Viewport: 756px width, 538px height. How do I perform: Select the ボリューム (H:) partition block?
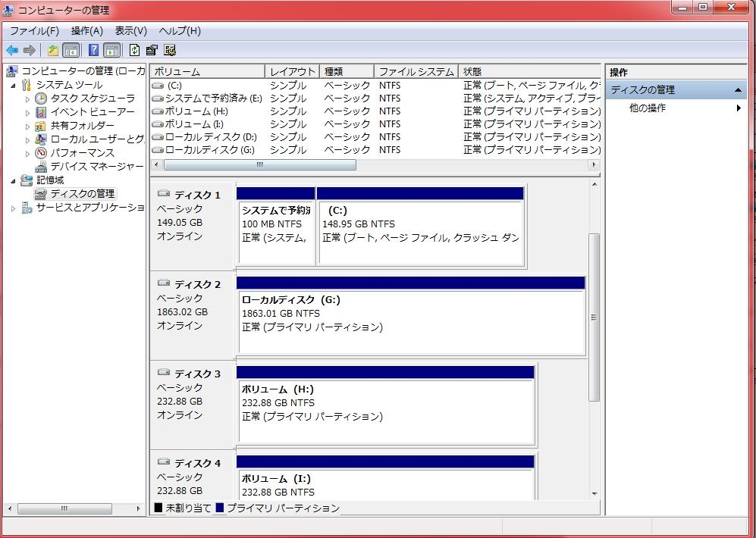(x=386, y=405)
